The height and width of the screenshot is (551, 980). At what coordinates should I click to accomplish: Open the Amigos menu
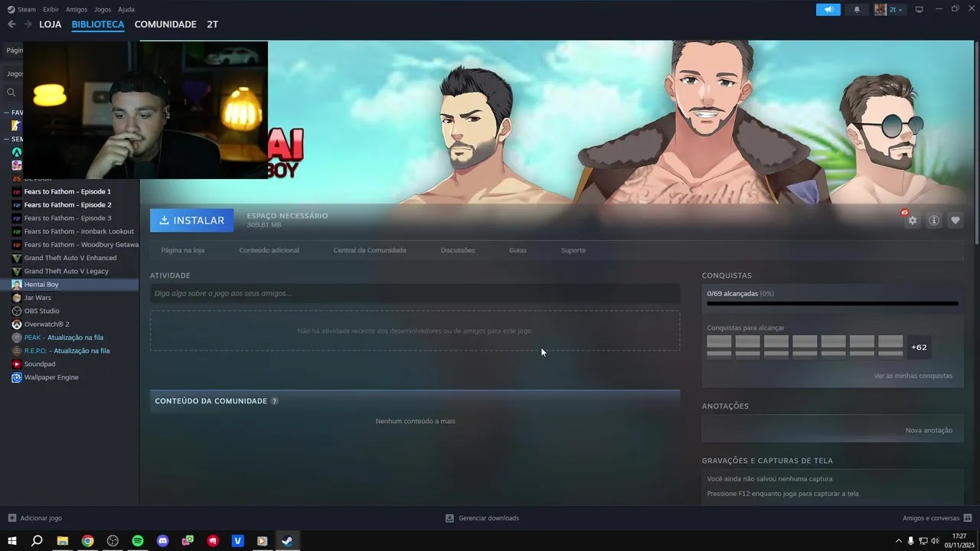click(77, 9)
